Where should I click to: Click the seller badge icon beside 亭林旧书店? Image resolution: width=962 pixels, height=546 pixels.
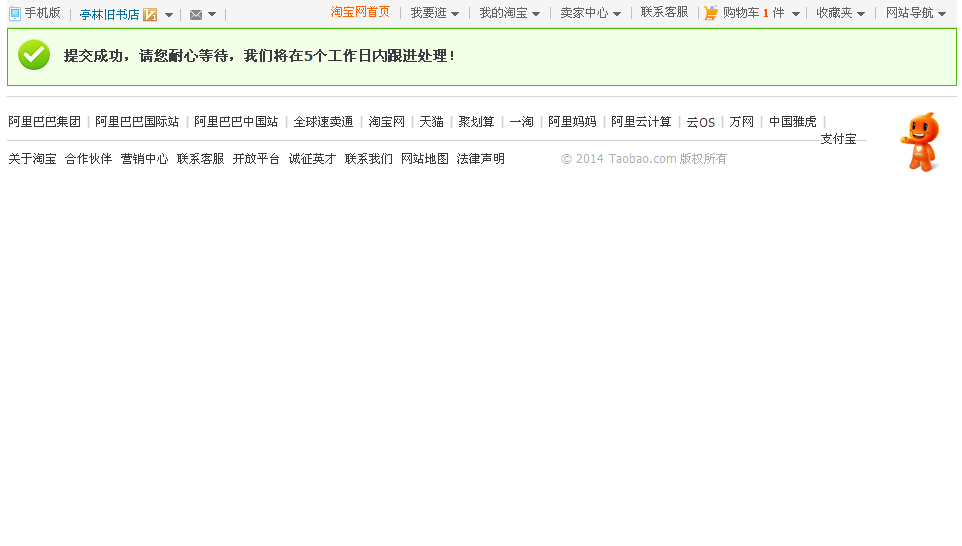click(x=150, y=15)
